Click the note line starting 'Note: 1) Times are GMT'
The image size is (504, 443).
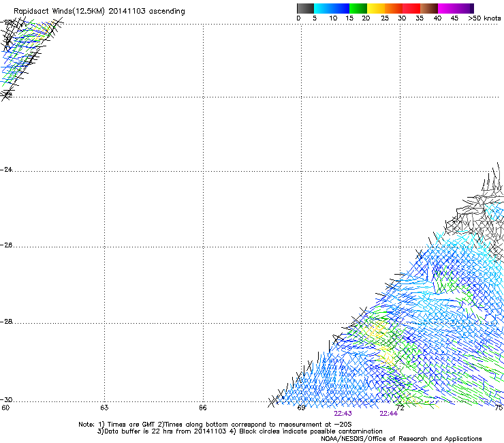coord(215,425)
